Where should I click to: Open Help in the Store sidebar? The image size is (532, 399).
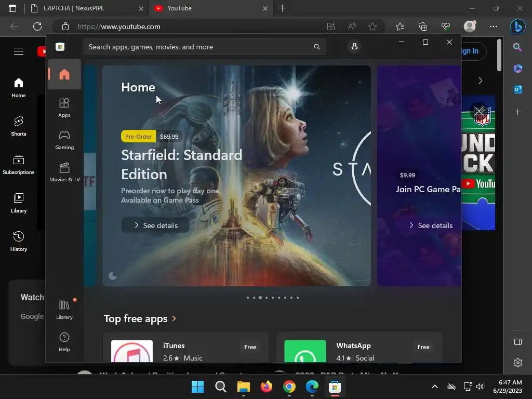(x=64, y=342)
